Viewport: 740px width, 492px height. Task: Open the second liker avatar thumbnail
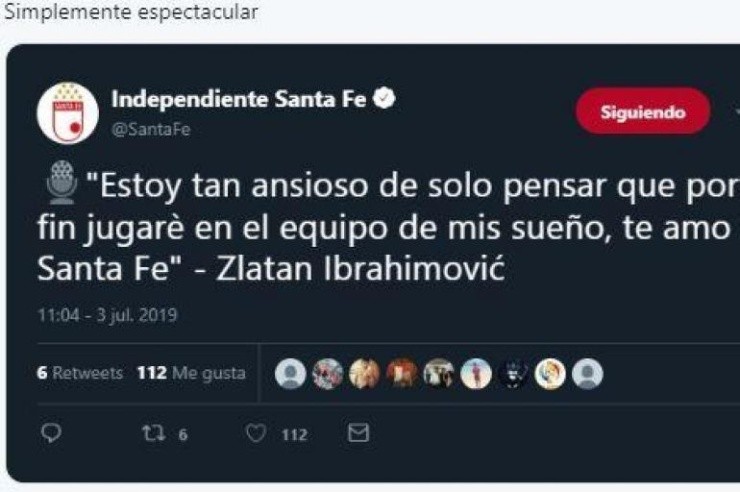328,374
